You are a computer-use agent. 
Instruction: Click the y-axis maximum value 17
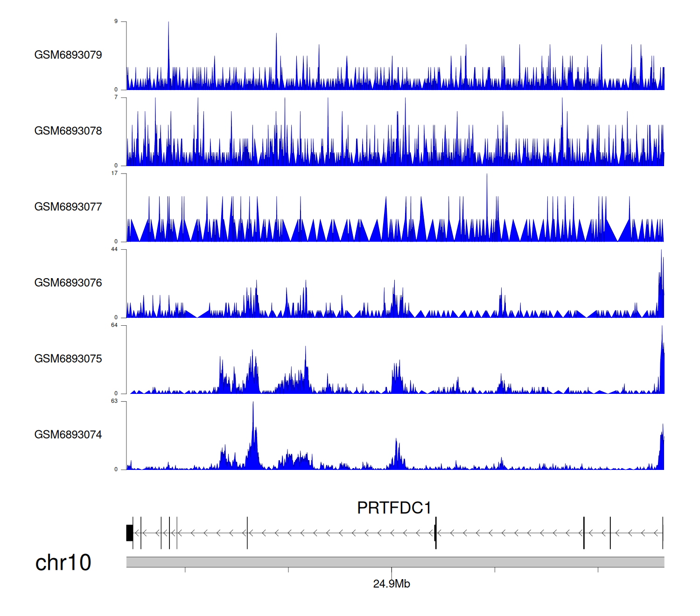coord(114,173)
